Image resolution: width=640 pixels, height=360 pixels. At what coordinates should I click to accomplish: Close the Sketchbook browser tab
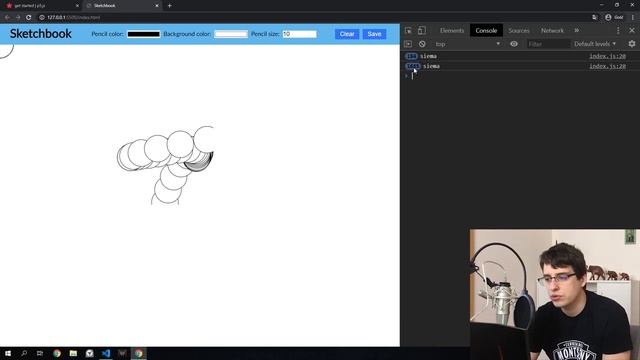coord(156,6)
